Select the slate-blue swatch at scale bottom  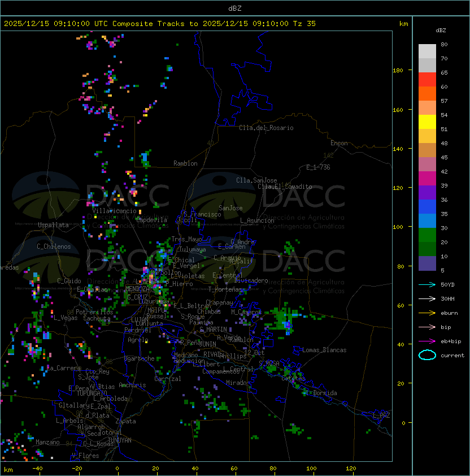(427, 263)
